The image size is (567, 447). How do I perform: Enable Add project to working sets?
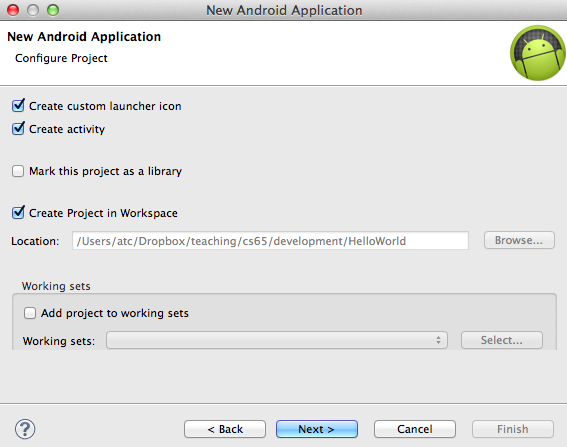(30, 313)
